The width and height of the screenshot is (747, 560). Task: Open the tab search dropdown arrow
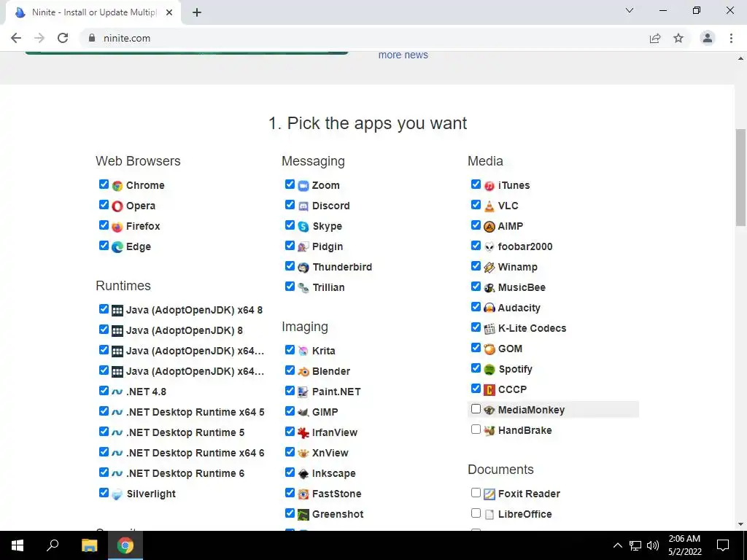click(x=630, y=10)
